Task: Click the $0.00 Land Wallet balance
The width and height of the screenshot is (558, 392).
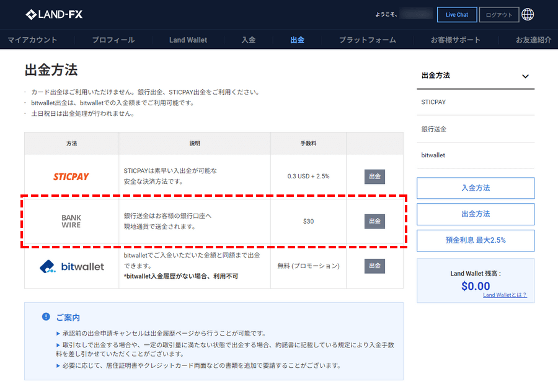Action: pyautogui.click(x=476, y=286)
